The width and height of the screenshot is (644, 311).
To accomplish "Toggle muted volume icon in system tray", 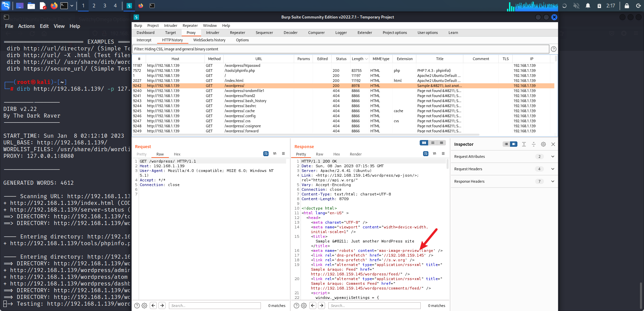I will (x=576, y=6).
